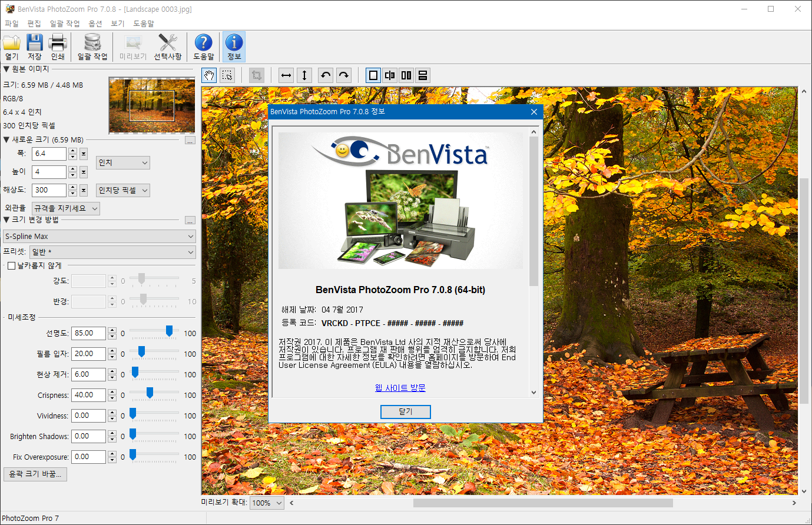Decrease Crispness with spinner down arrow
Image resolution: width=812 pixels, height=525 pixels.
click(x=112, y=398)
